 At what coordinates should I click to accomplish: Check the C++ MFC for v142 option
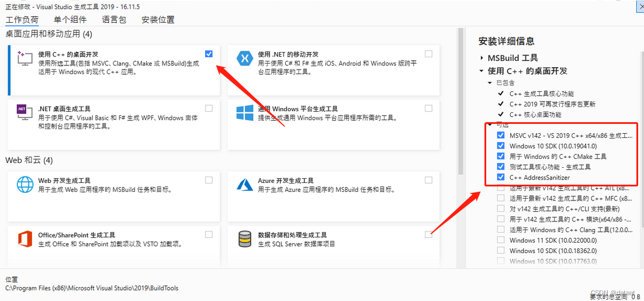click(x=501, y=198)
